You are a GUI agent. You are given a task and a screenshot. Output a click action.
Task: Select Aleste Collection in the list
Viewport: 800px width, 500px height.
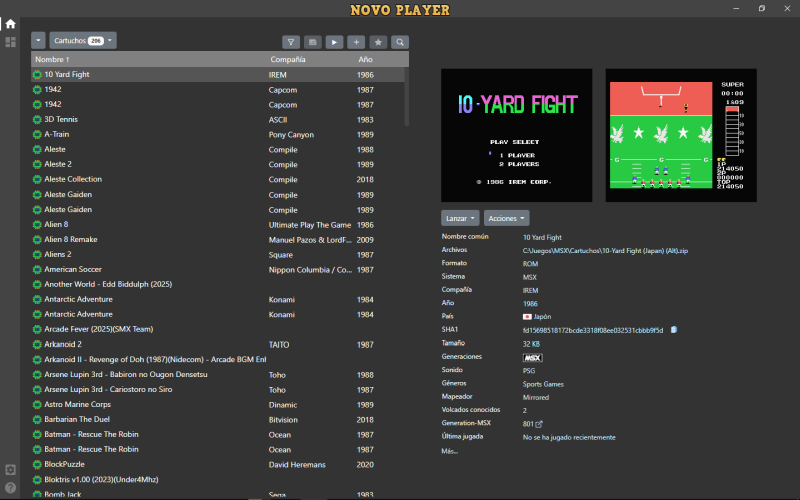coord(218,180)
